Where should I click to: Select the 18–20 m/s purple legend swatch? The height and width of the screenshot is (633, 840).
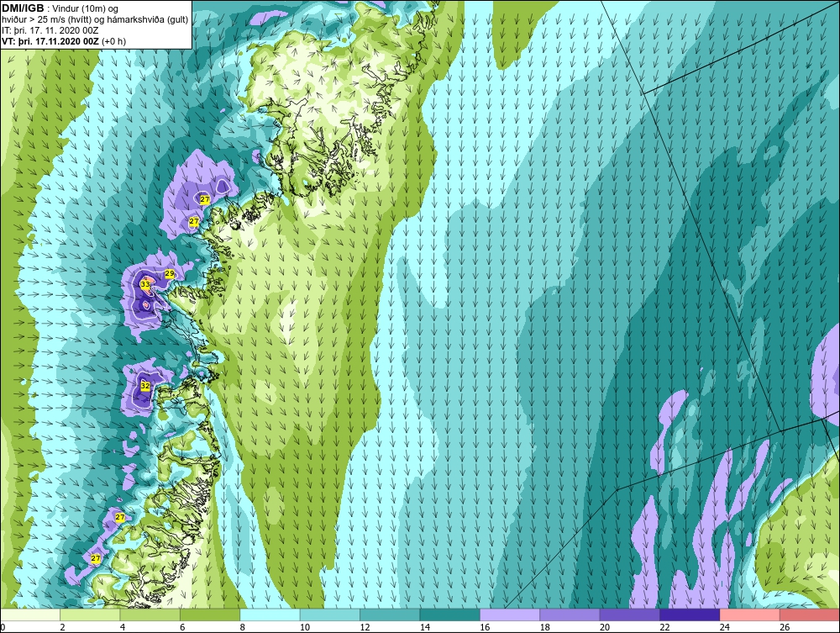click(x=570, y=615)
